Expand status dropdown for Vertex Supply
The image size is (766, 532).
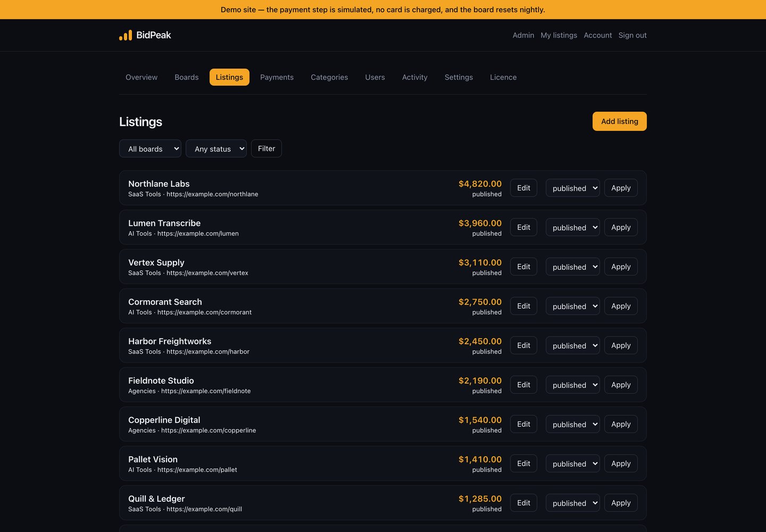coord(573,267)
